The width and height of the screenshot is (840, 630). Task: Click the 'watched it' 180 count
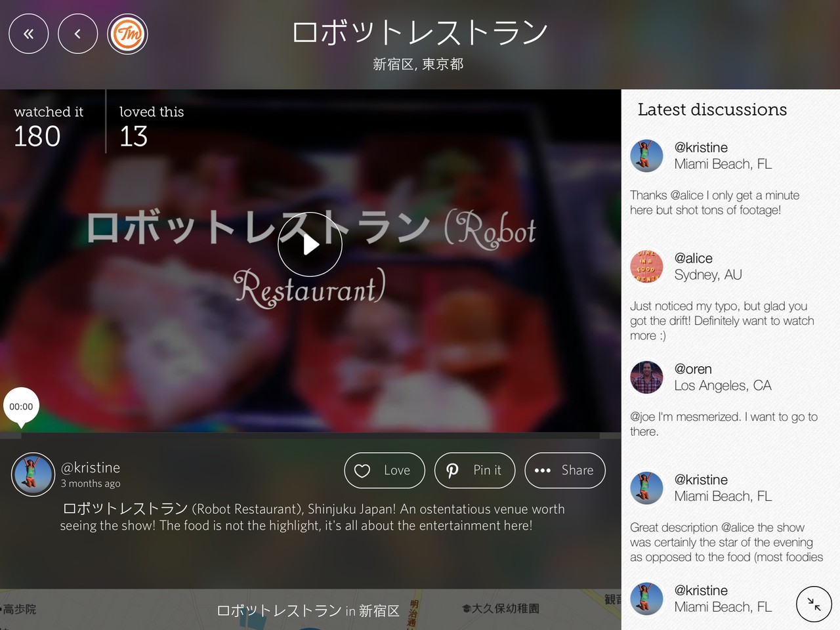pos(49,127)
